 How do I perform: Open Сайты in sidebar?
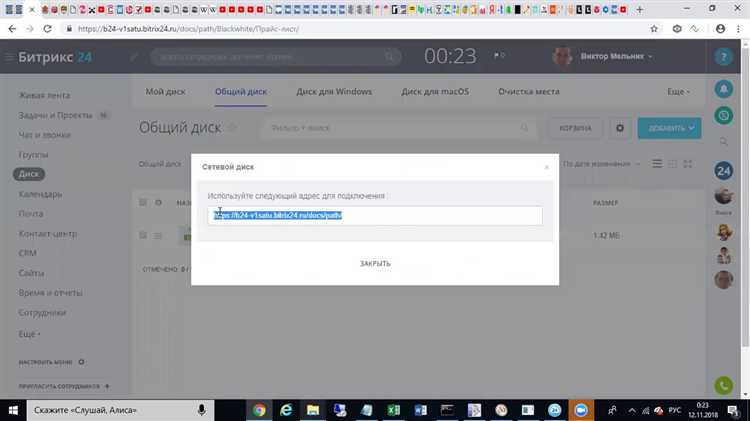[x=31, y=273]
